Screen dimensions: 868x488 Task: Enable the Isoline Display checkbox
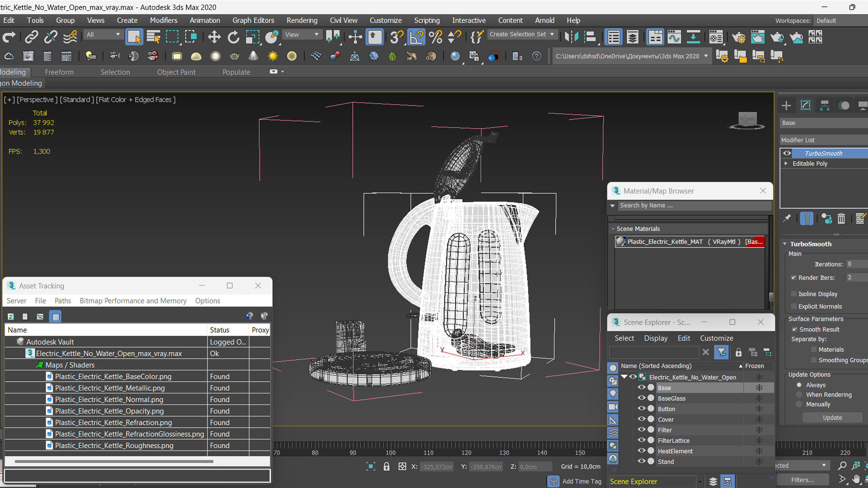coord(794,294)
